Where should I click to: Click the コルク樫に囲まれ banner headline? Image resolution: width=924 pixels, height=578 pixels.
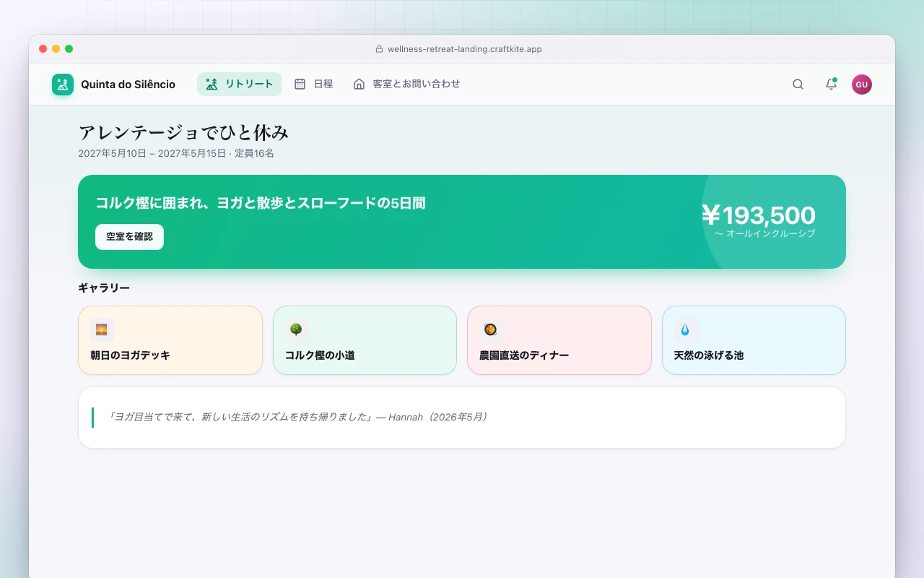click(x=261, y=203)
